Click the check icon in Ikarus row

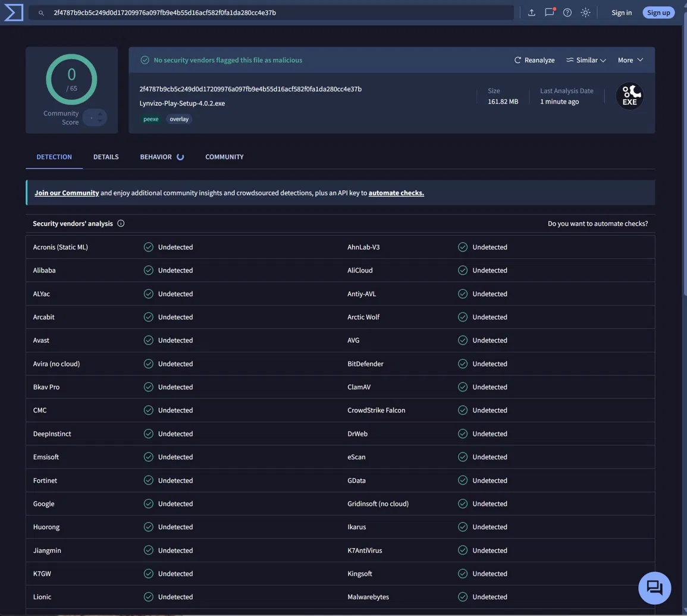click(463, 527)
